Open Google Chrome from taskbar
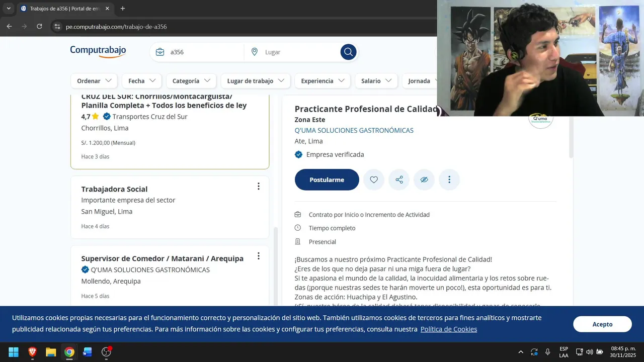This screenshot has height=362, width=644. pyautogui.click(x=69, y=352)
